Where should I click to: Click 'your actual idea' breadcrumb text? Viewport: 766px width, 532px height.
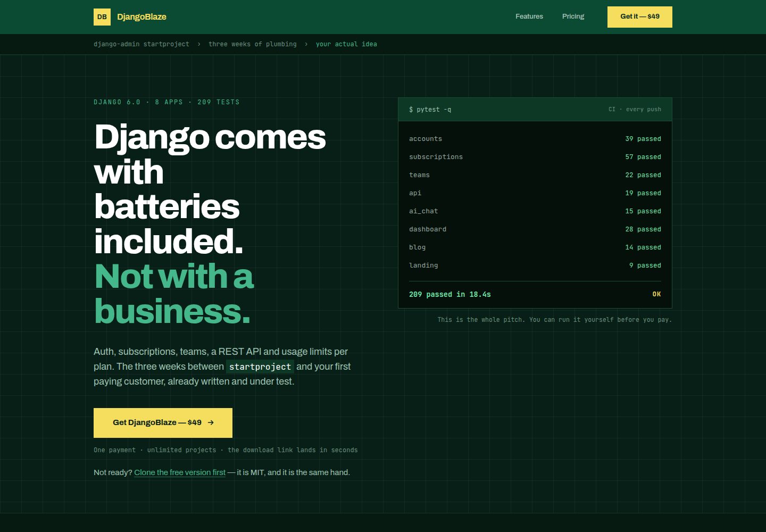pos(346,44)
